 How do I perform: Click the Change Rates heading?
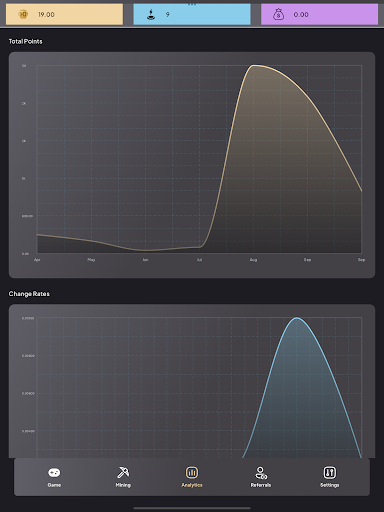coord(29,294)
